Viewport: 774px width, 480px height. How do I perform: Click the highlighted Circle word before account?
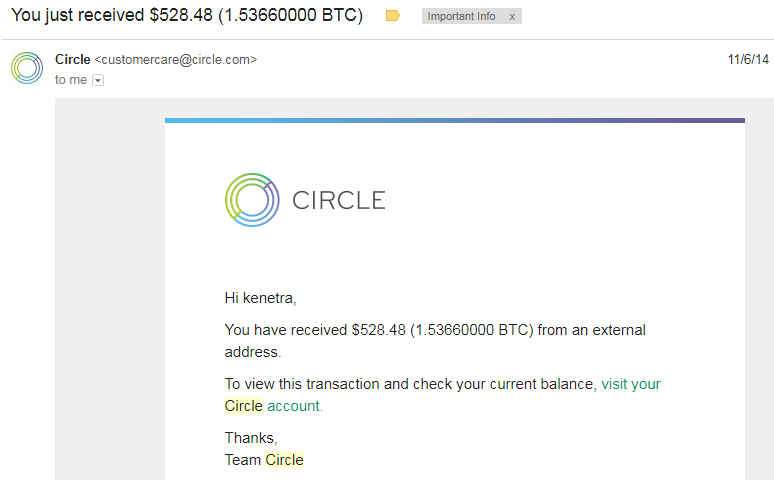point(244,406)
